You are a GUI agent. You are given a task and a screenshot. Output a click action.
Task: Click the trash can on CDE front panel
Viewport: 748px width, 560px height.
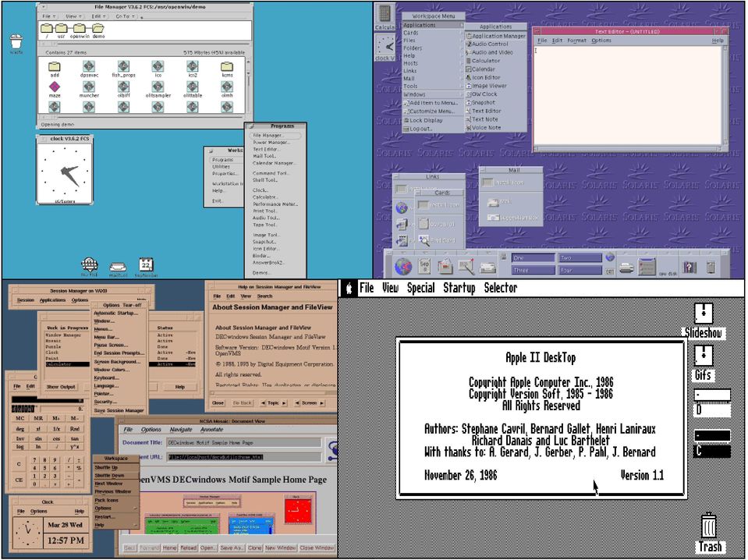pos(711,268)
